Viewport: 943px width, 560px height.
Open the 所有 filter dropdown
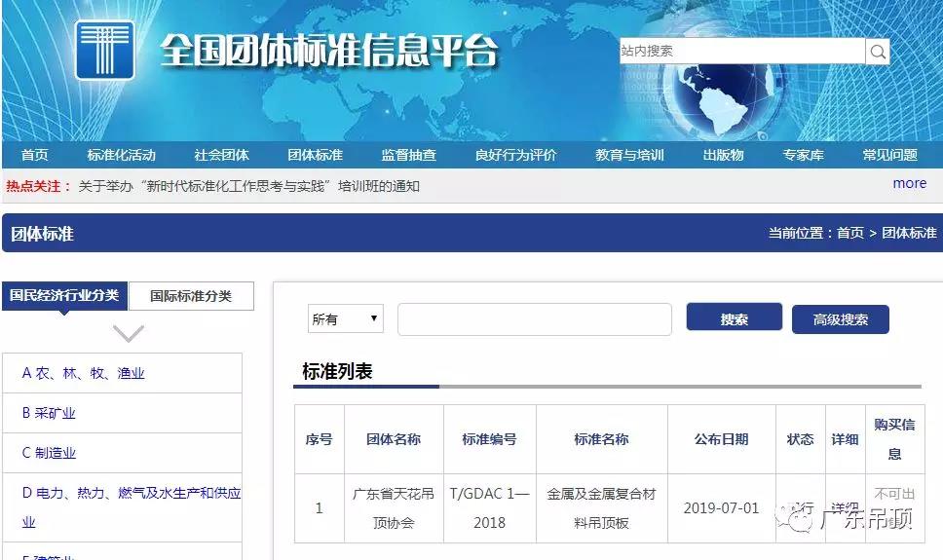(345, 318)
